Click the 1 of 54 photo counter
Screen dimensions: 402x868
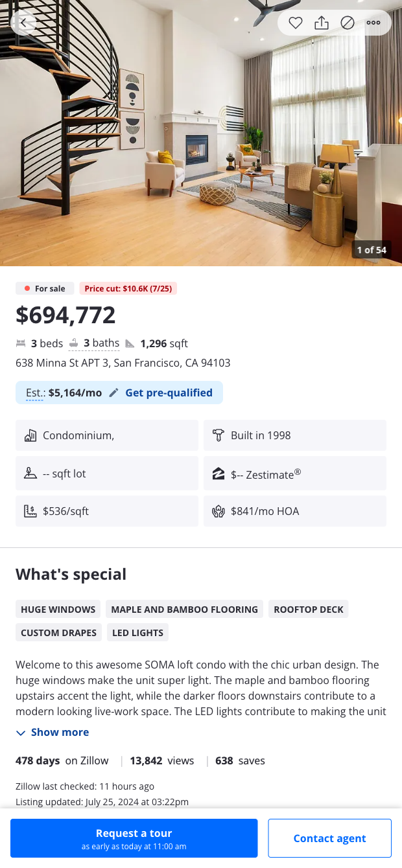372,250
